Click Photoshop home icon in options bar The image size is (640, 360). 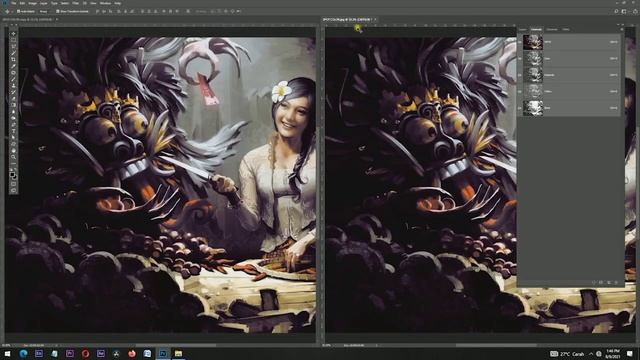coord(4,3)
